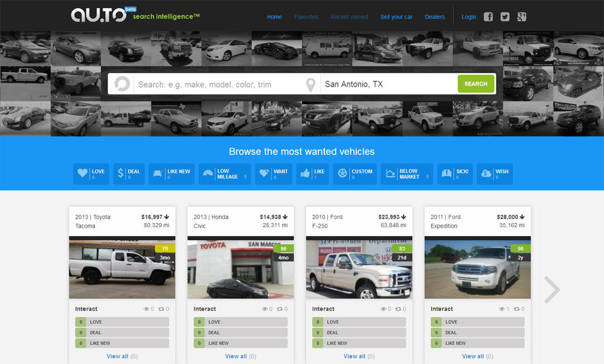The width and height of the screenshot is (604, 364).
Task: Click views eye icon on Toyota Tacoma card
Action: 146,309
